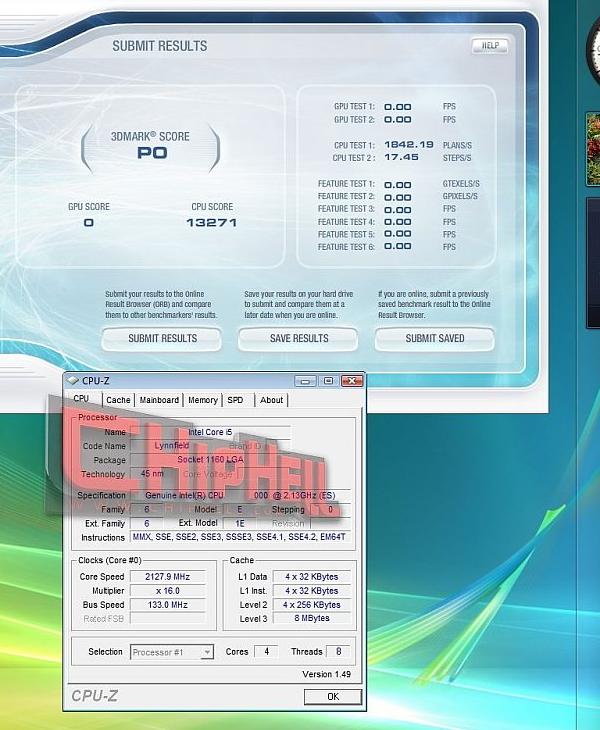Click the FEATURE TEST 6 result 0.00
600x730 pixels.
(398, 246)
